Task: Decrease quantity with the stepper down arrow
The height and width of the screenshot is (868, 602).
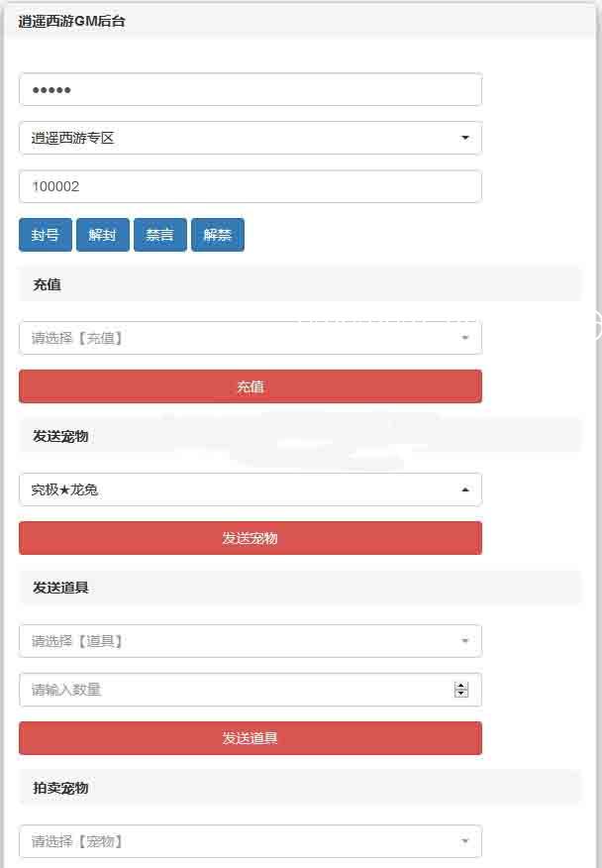Action: pyautogui.click(x=461, y=694)
